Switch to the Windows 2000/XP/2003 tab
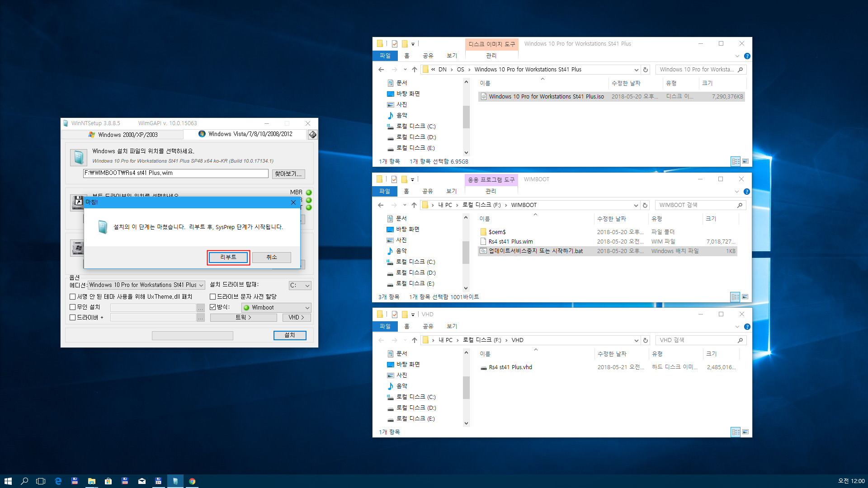 (123, 135)
